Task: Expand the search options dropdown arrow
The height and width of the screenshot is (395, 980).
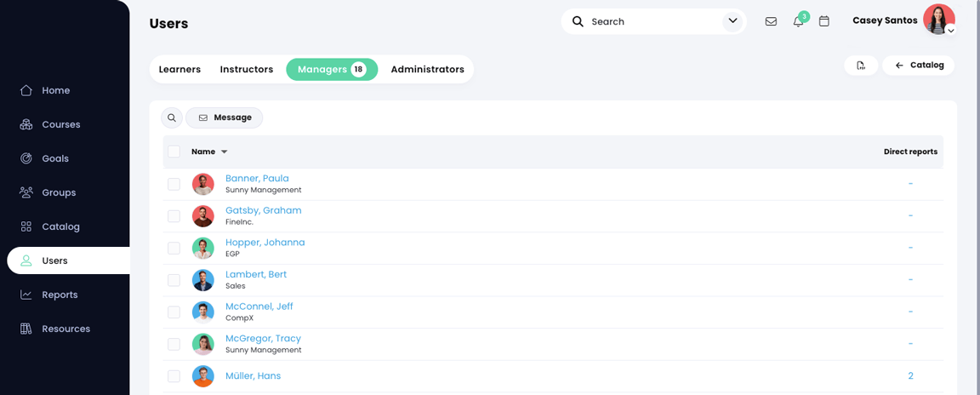Action: point(733,21)
